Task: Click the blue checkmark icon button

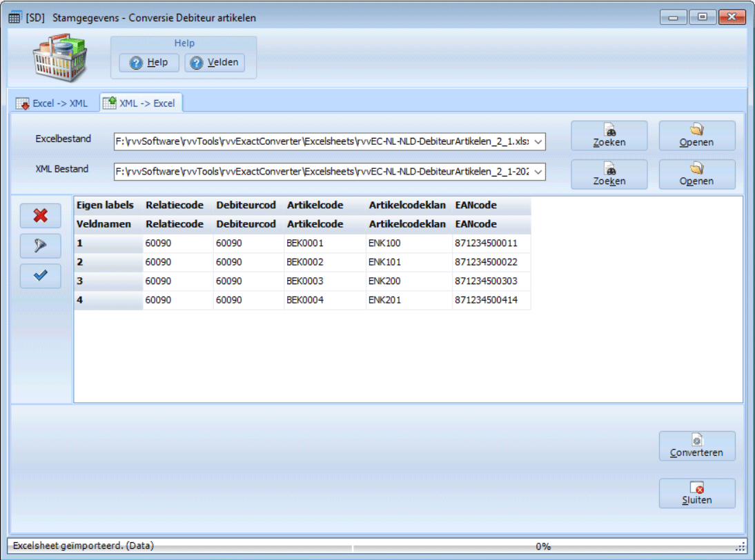Action: click(41, 276)
